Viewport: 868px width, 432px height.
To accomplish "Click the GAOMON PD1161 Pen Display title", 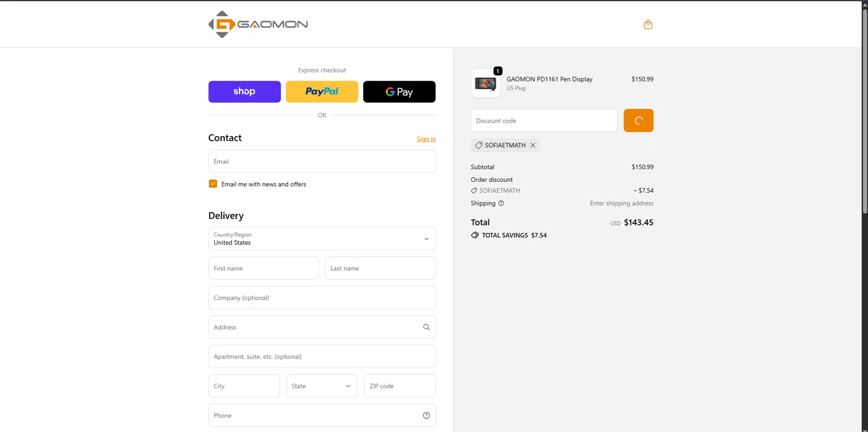I will (x=550, y=79).
